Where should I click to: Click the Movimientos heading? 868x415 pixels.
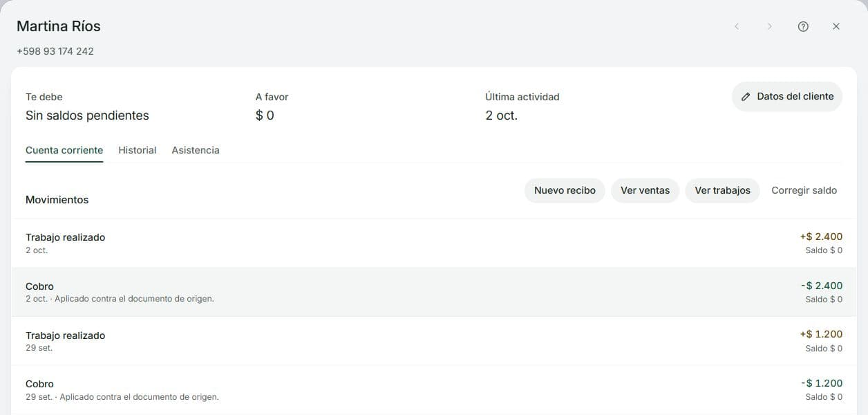57,200
